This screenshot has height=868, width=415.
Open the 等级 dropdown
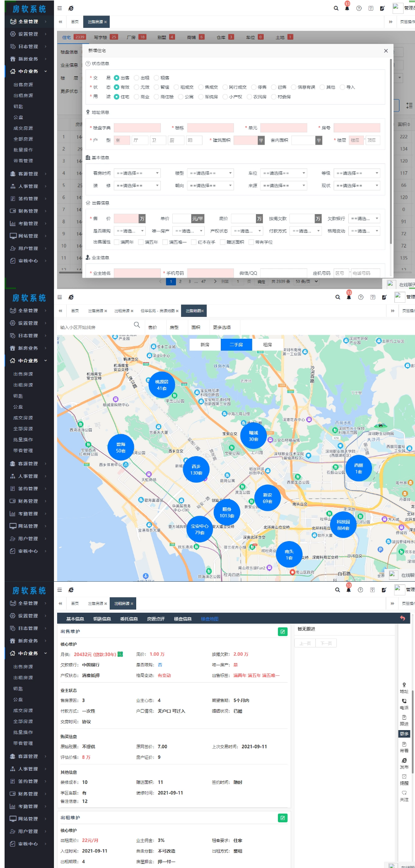[x=357, y=173]
